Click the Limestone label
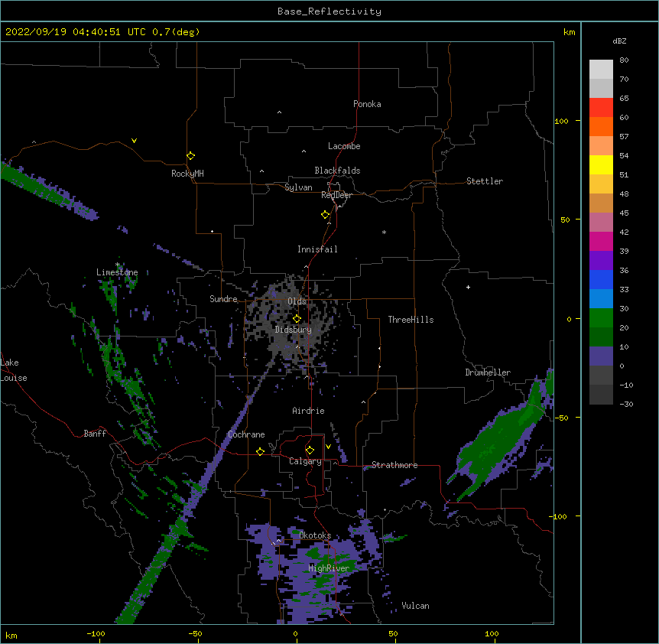 117,272
